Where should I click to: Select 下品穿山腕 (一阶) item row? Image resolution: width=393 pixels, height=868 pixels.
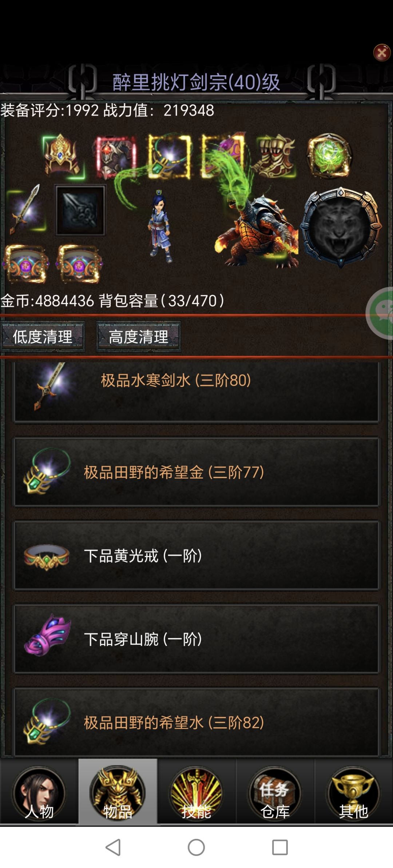click(x=196, y=639)
